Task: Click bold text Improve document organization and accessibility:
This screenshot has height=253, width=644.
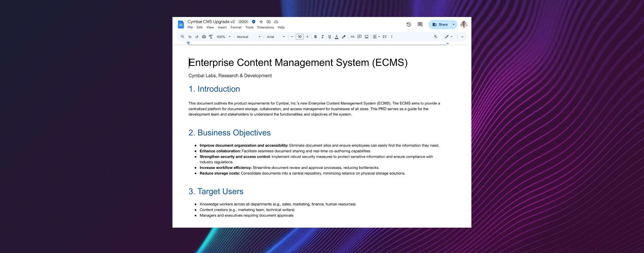Action: [x=244, y=146]
